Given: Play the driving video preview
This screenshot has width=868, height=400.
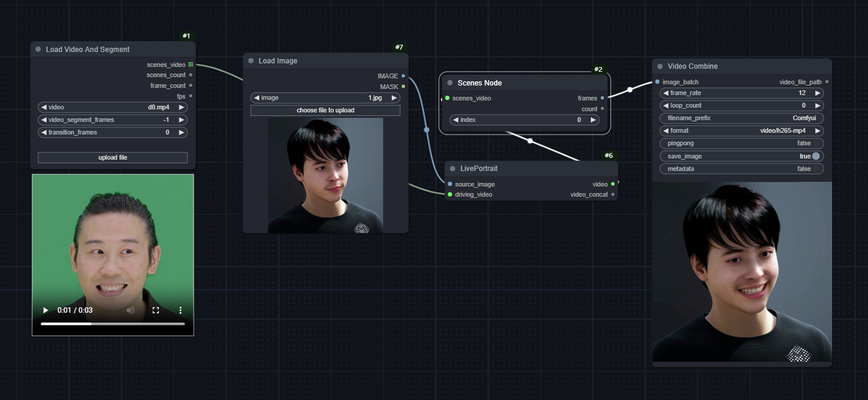Looking at the screenshot, I should (45, 310).
